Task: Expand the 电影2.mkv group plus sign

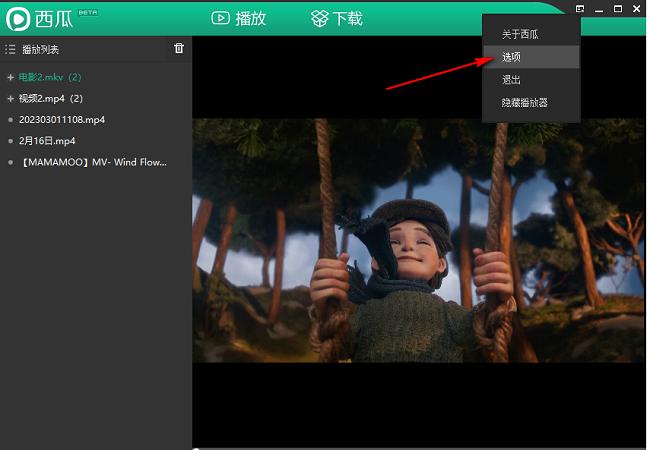Action: coord(10,77)
